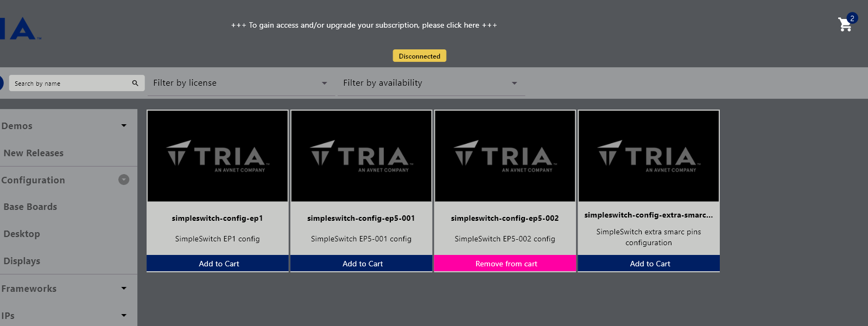Image resolution: width=868 pixels, height=326 pixels.
Task: Click the subscription upgrade banner link
Action: [364, 25]
